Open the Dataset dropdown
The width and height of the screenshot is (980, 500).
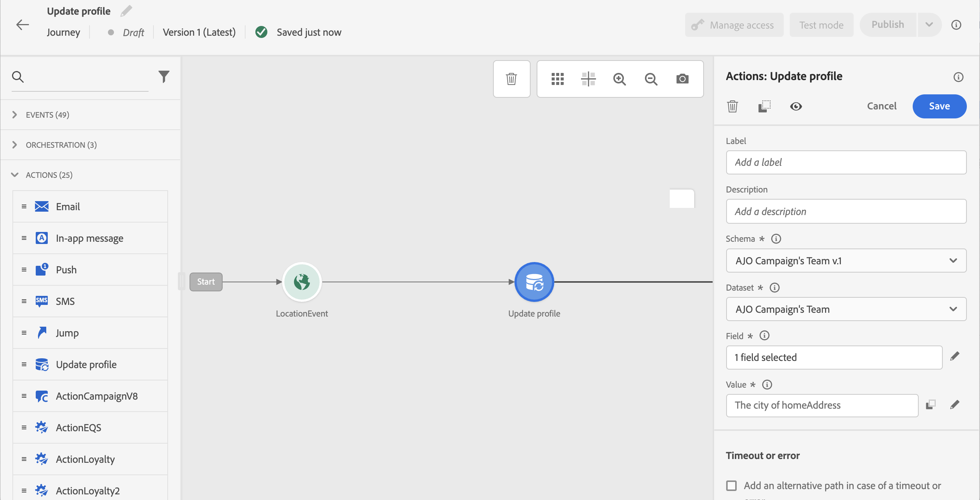coord(846,309)
